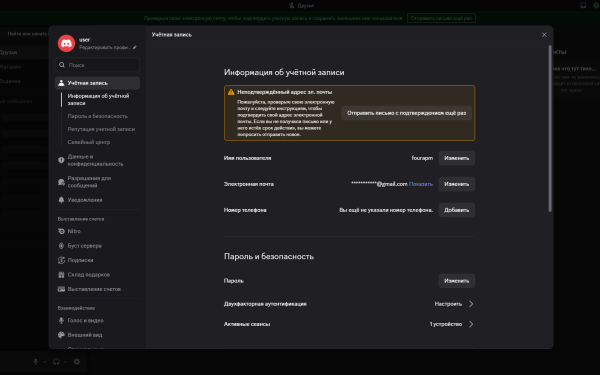Click the magnifier icon in settings search
600x375 pixels.
pos(62,65)
